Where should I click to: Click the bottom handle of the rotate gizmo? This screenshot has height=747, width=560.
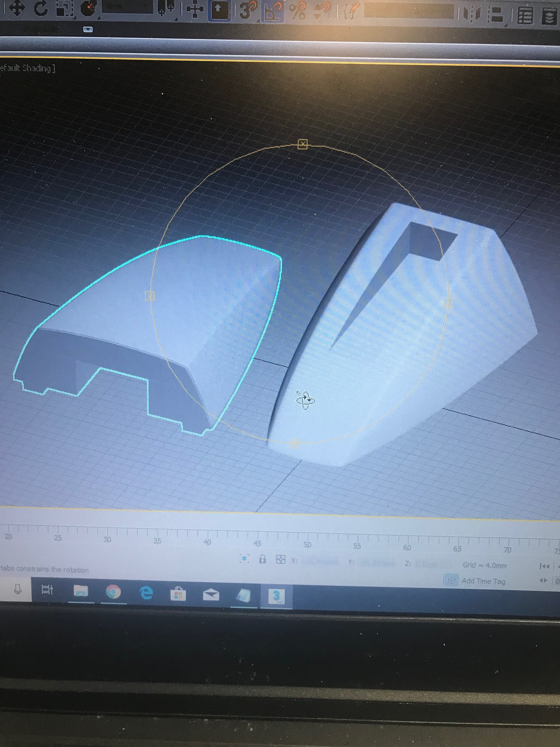(x=295, y=443)
